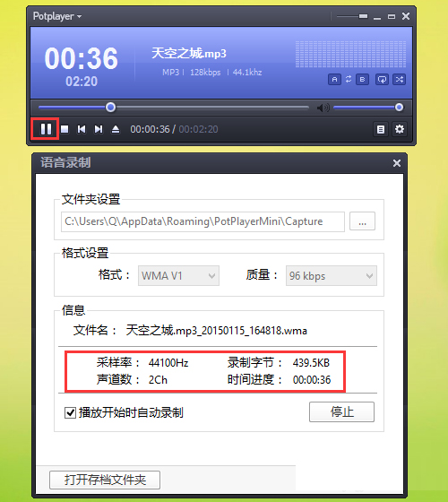Viewport: 448px width, 502px height.
Task: Uncheck auto-record when playback starts
Action: point(70,412)
